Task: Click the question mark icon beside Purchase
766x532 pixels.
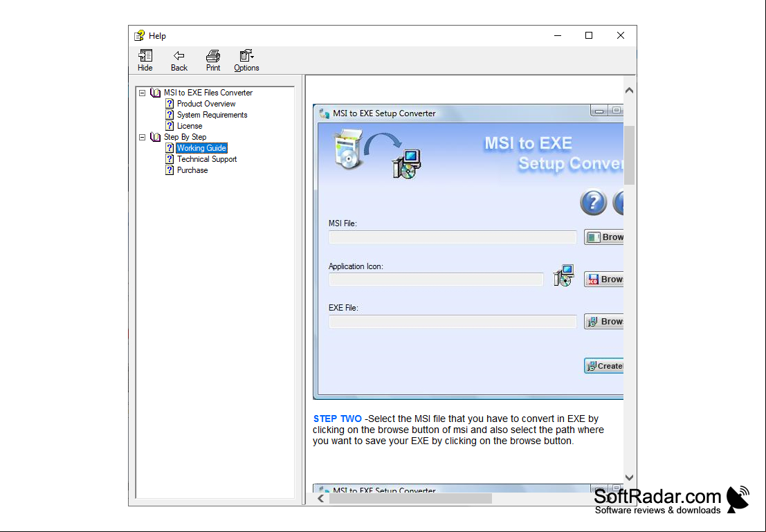Action: pos(170,170)
